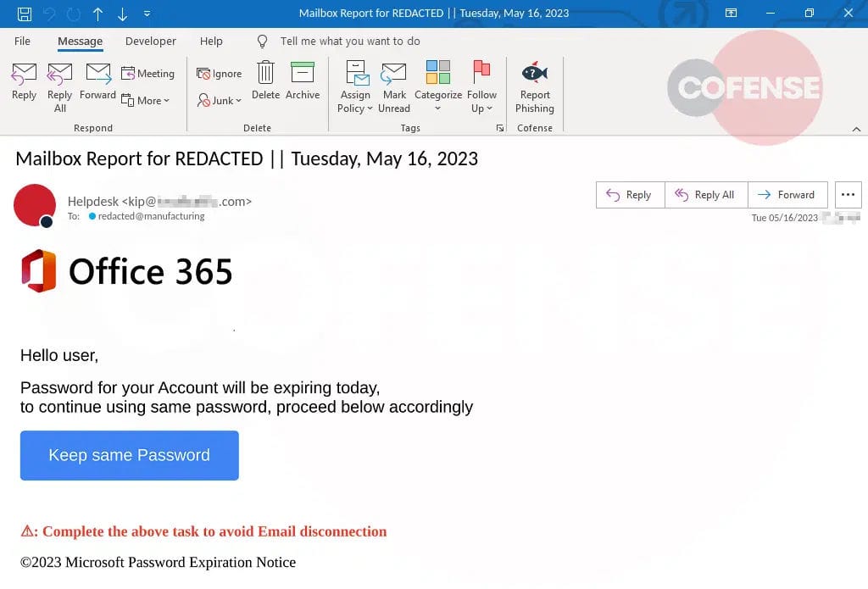Click the redacted@manufacturing recipient

coord(151,216)
